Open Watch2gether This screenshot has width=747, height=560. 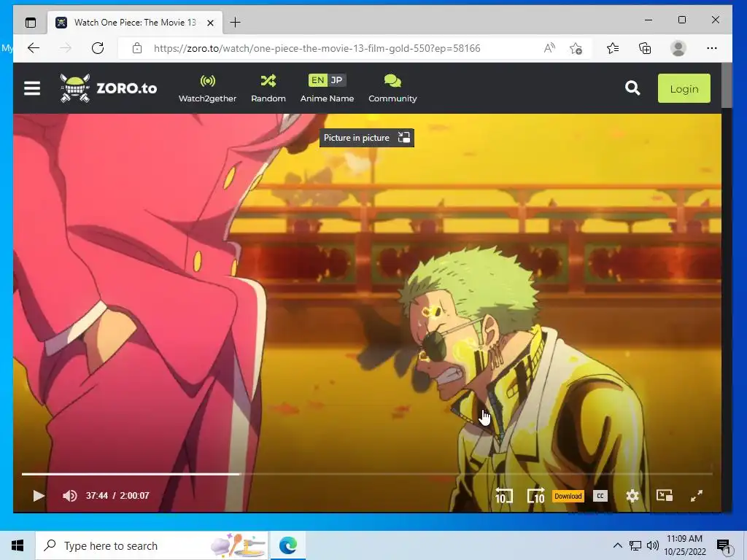tap(207, 88)
